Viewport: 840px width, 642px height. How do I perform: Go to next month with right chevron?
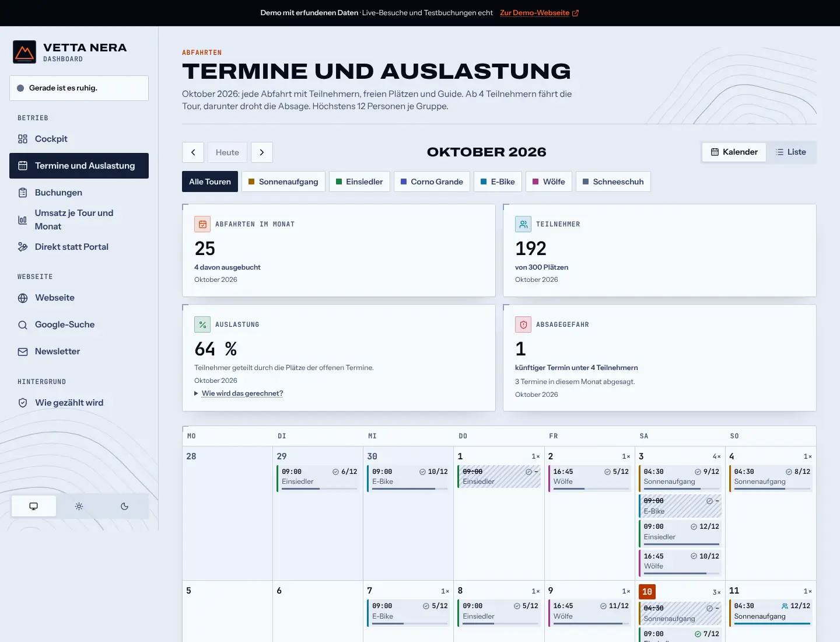click(262, 152)
